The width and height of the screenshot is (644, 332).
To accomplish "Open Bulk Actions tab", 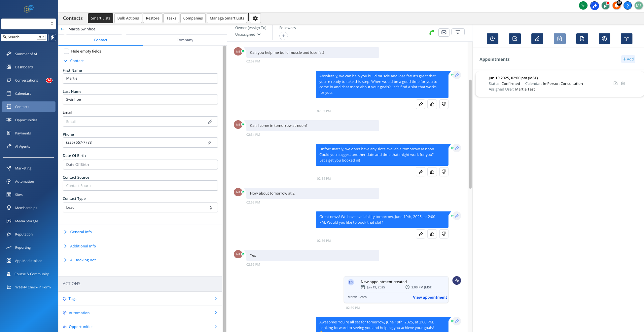I will pos(128,18).
